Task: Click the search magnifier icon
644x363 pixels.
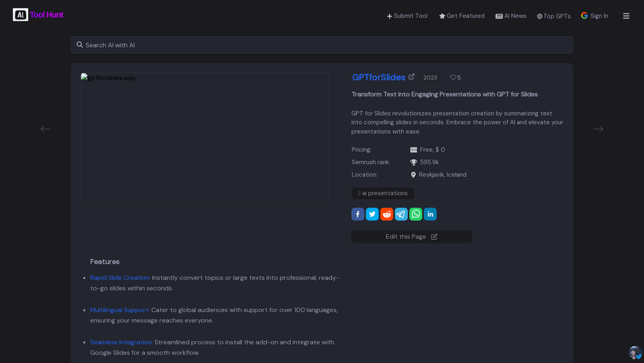Action: click(x=80, y=44)
